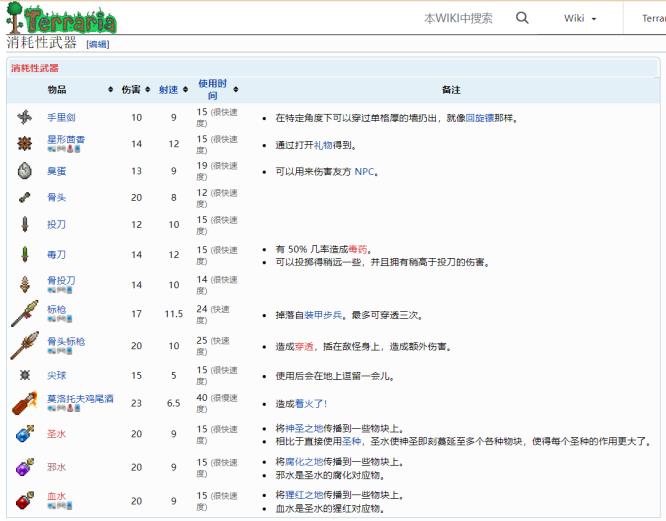Sort table by 使用时间 column
The height and width of the screenshot is (521, 666).
[212, 90]
